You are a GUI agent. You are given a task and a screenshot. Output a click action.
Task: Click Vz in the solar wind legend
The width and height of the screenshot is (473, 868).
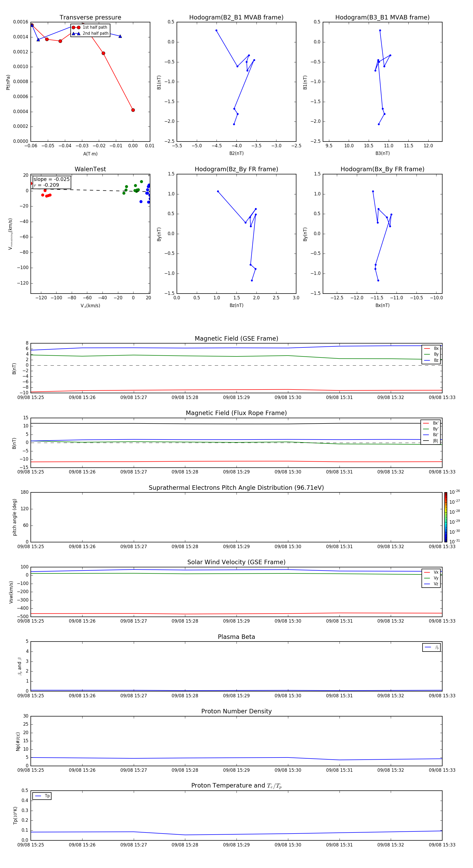tap(431, 584)
